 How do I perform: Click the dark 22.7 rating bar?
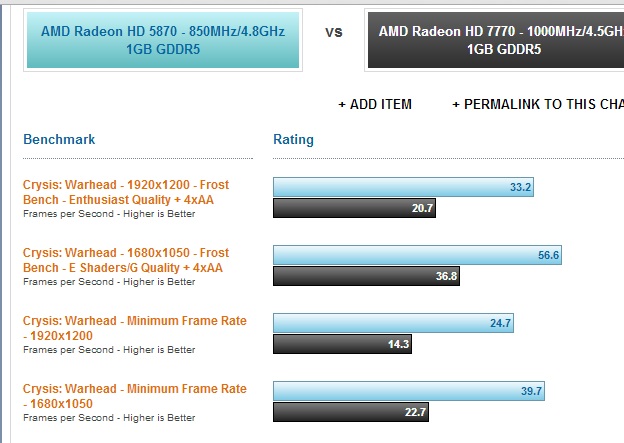(x=352, y=412)
